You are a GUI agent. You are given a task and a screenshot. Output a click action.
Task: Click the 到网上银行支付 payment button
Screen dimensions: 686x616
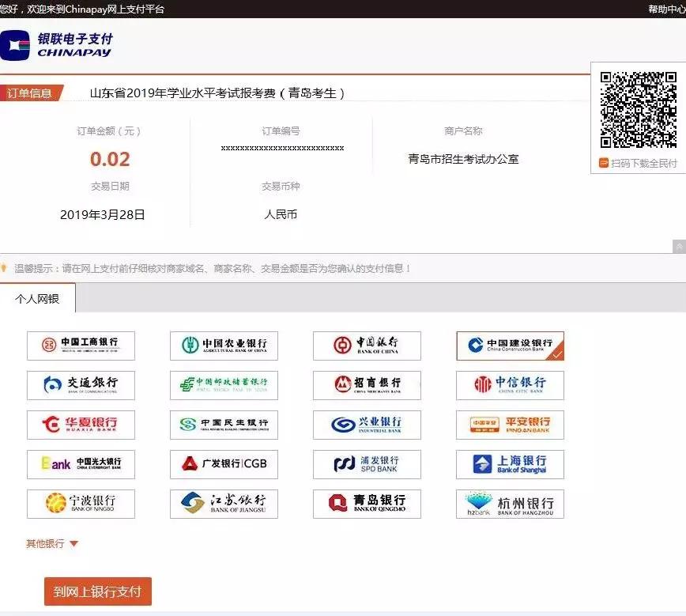[x=97, y=591]
